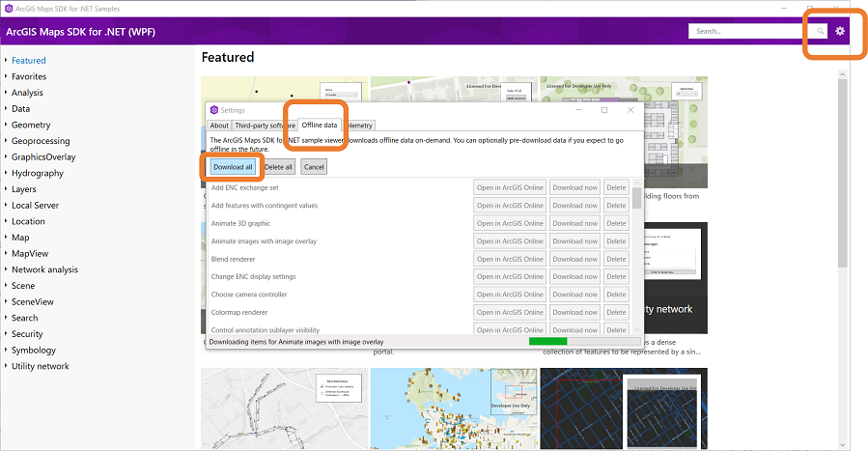
Task: Open Add features with contingent values in ArcGIS Online
Action: [x=510, y=206]
